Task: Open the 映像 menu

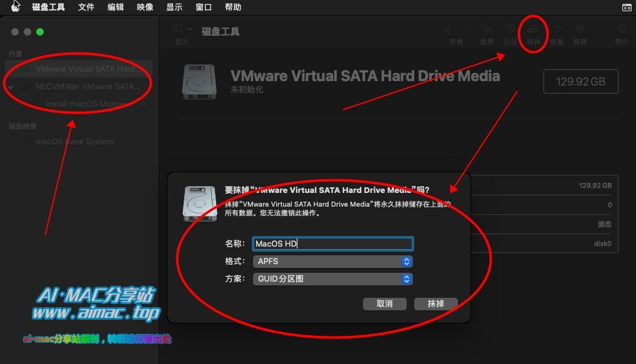Action: [145, 7]
